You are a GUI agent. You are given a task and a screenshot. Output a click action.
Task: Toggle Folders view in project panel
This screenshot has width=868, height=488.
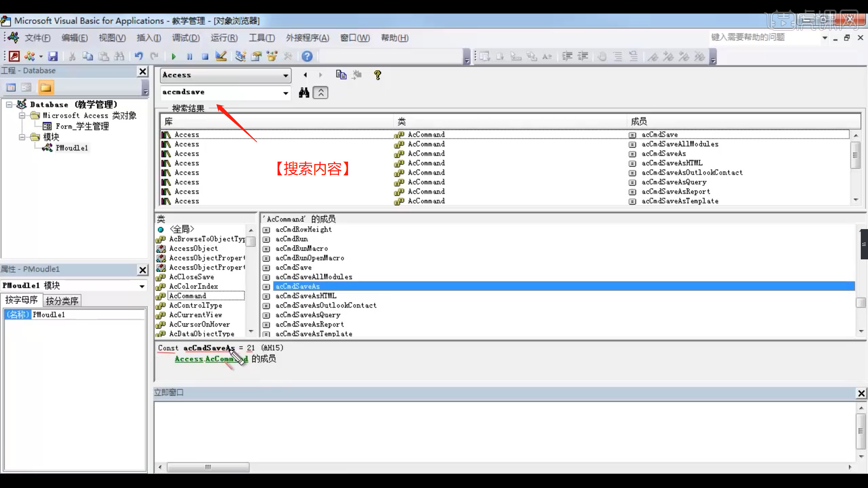tap(46, 87)
